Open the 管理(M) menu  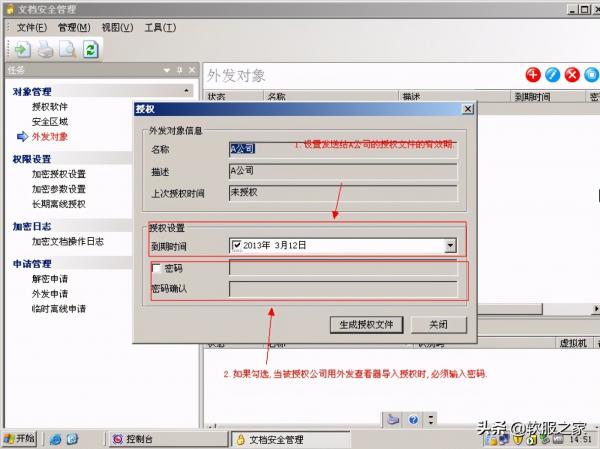point(74,28)
